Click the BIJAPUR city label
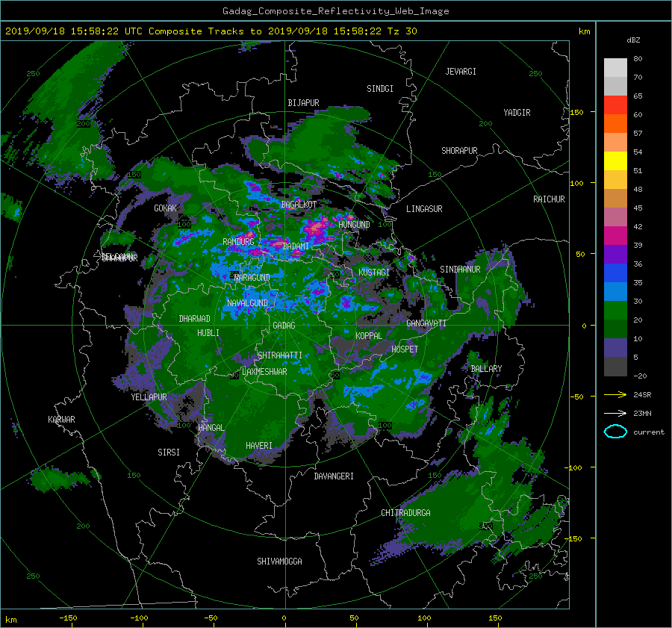 (x=303, y=103)
